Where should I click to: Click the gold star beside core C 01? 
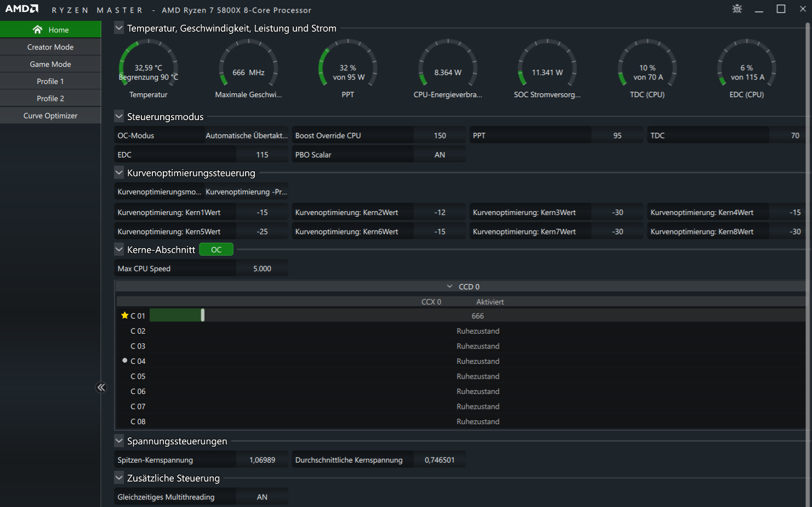pyautogui.click(x=124, y=316)
